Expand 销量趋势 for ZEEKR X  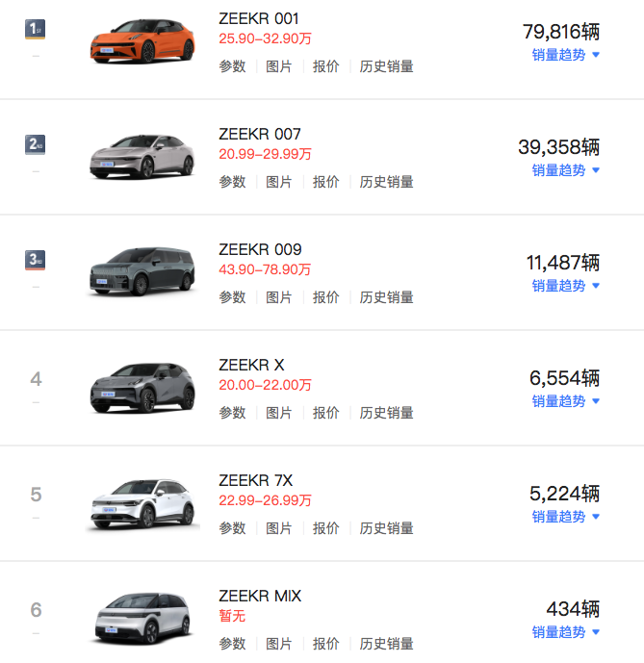[565, 401]
